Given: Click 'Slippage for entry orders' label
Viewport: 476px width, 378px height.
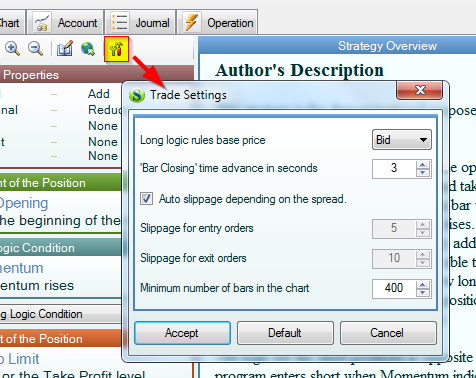Looking at the screenshot, I should 197,228.
